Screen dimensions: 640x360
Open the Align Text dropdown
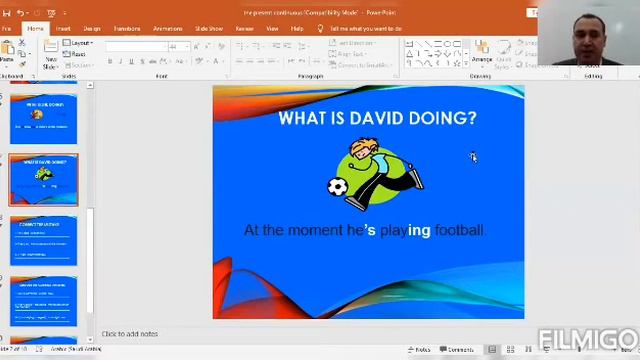pyautogui.click(x=348, y=54)
